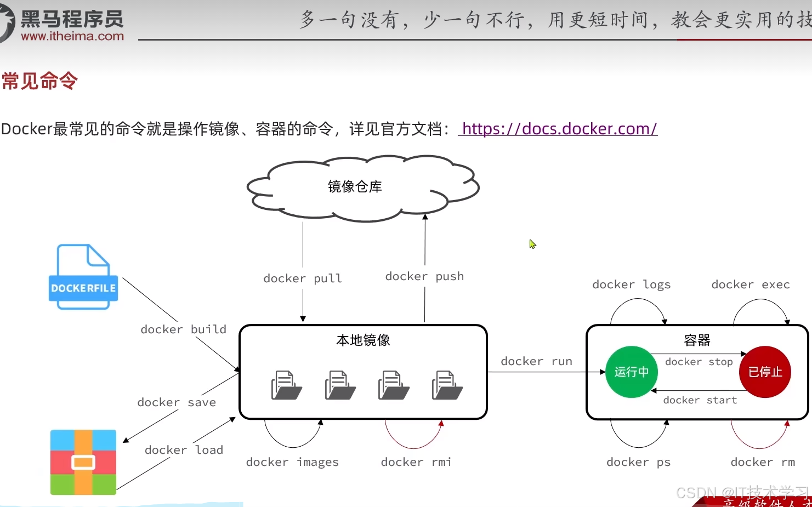The height and width of the screenshot is (507, 812).
Task: Click the "docker rm" label
Action: tap(763, 462)
